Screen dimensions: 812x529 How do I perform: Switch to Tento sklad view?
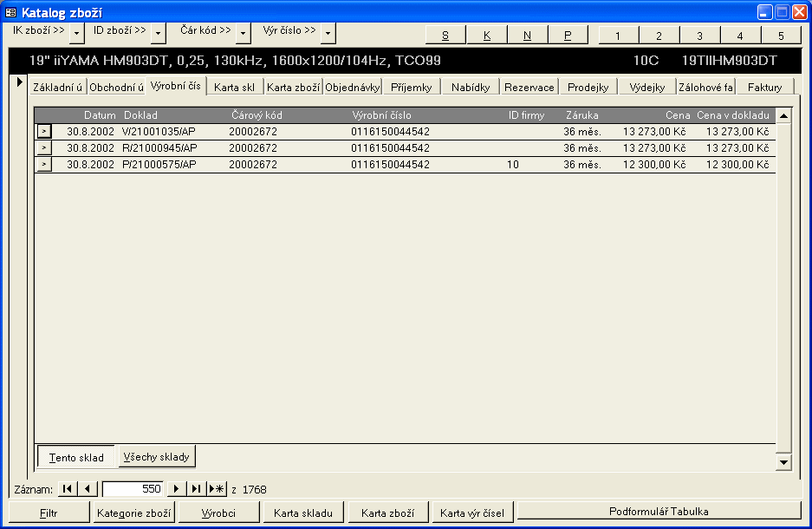click(76, 457)
